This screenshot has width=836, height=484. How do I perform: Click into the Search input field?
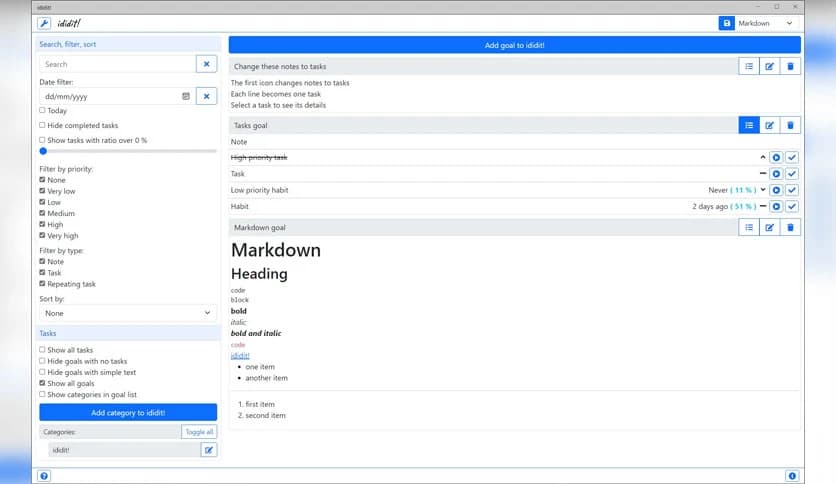tap(118, 64)
